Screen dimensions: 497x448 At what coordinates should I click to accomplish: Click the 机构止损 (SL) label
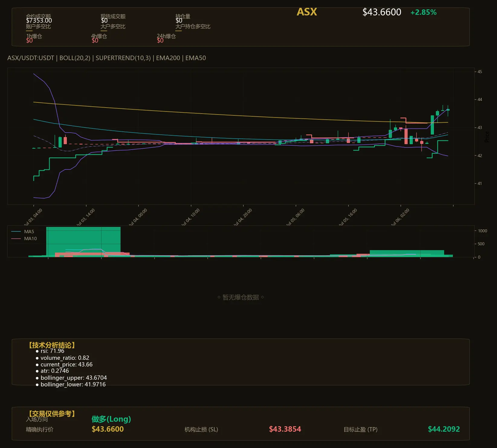point(201,430)
